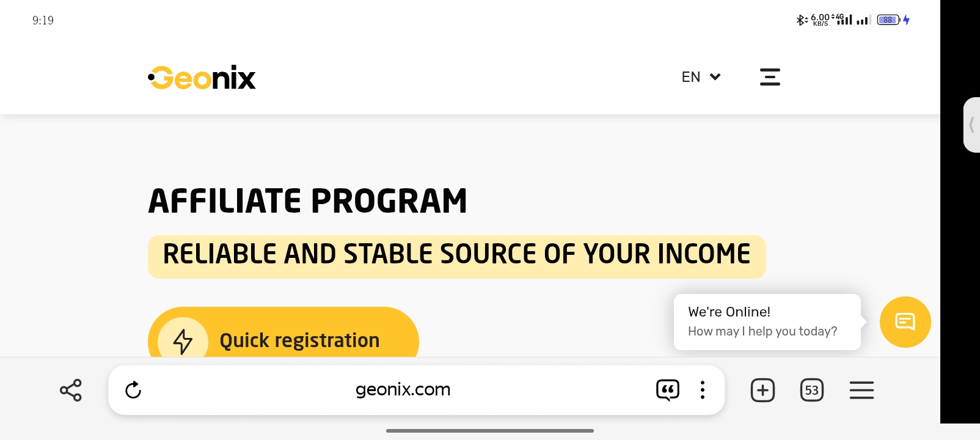Click the Affiliate Program heading
The image size is (980, 440).
click(308, 201)
